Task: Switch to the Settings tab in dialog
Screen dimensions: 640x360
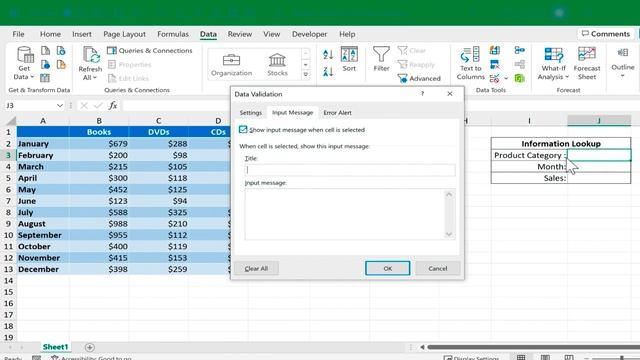Action: click(x=251, y=113)
